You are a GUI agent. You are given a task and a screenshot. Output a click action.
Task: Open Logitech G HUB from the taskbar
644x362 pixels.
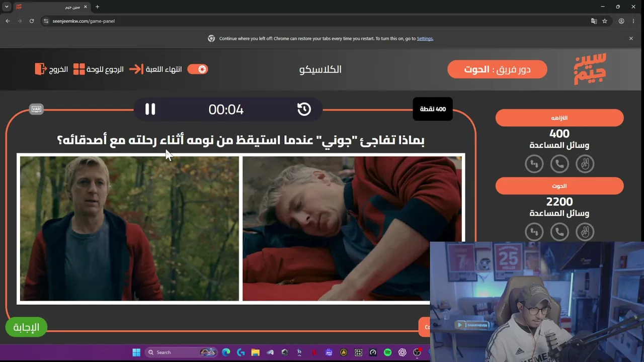click(240, 352)
